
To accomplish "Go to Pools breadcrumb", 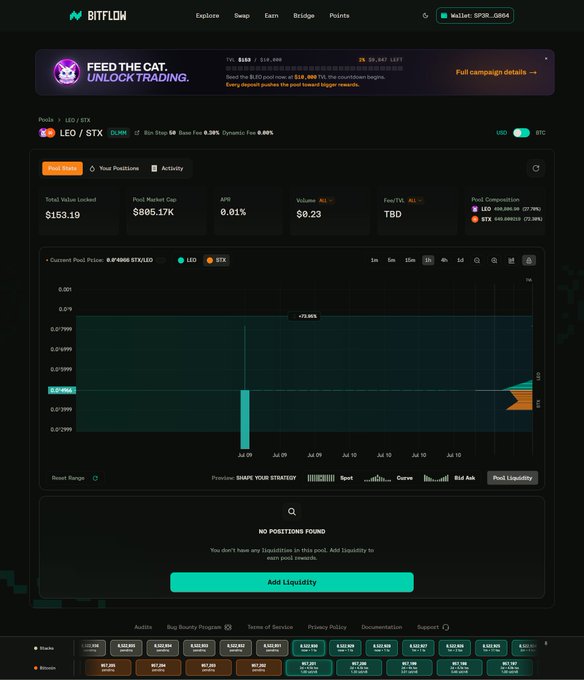I will [x=46, y=120].
